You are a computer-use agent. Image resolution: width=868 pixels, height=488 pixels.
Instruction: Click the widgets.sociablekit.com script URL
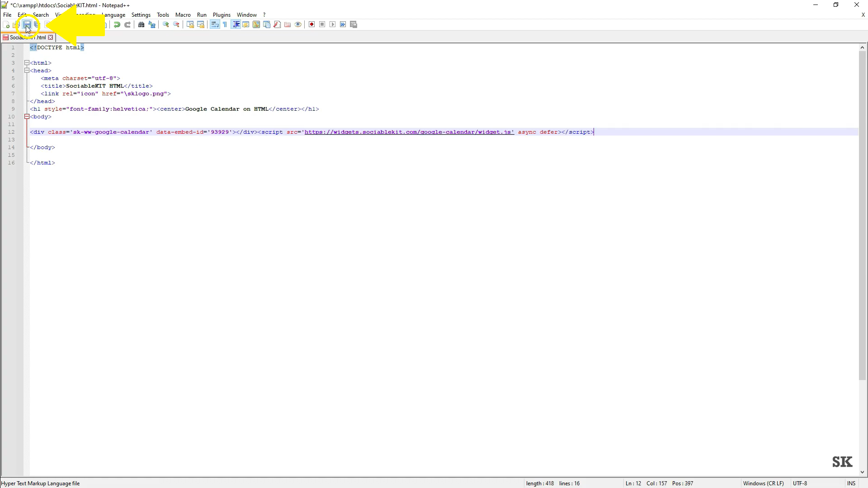pos(409,132)
